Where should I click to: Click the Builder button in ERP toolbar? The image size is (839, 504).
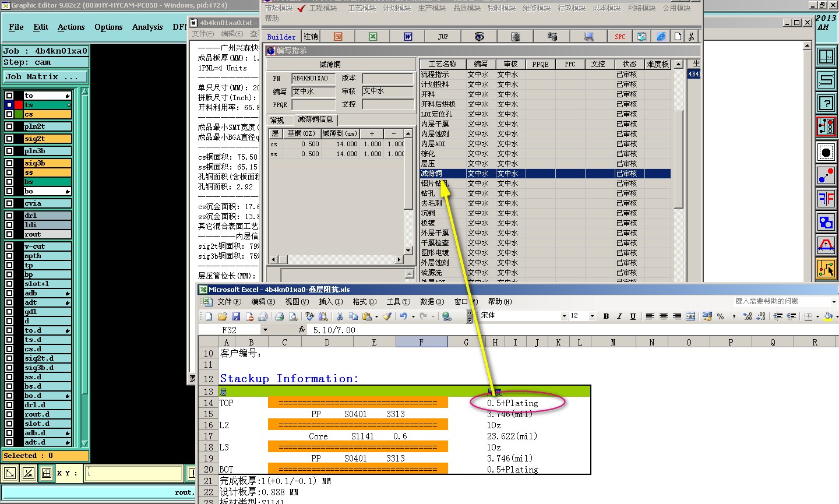(281, 37)
